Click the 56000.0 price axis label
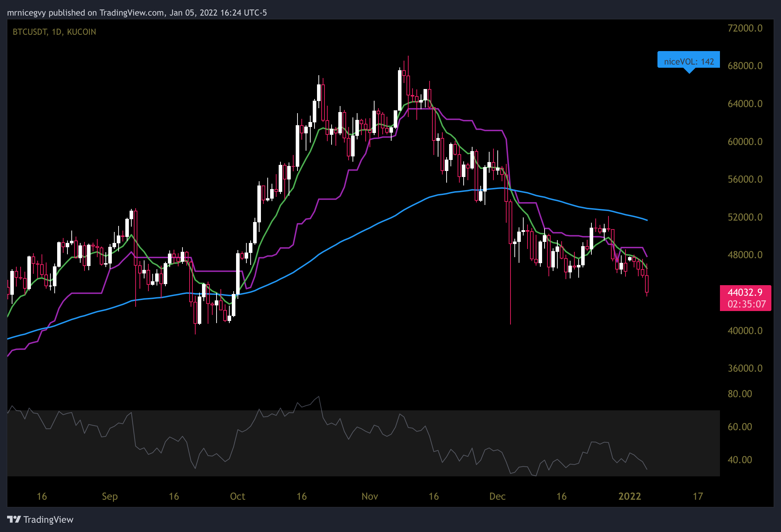Viewport: 781px width, 532px height. point(745,179)
